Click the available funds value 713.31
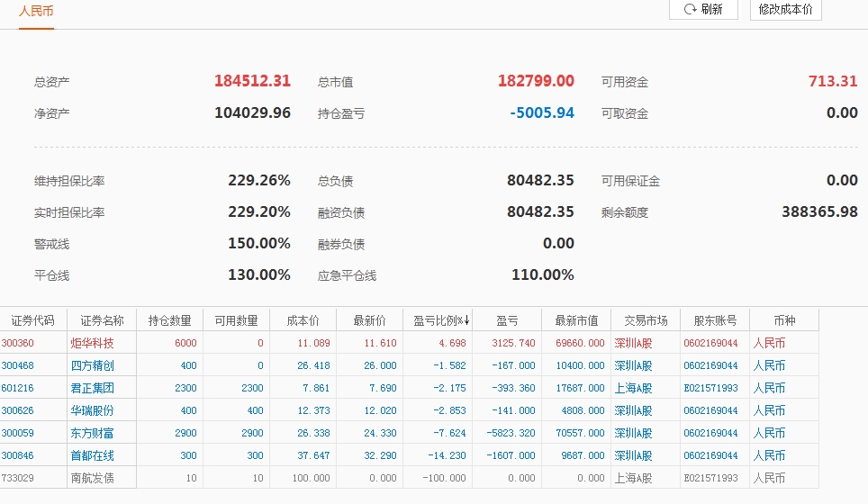This screenshot has width=868, height=504. pos(833,81)
